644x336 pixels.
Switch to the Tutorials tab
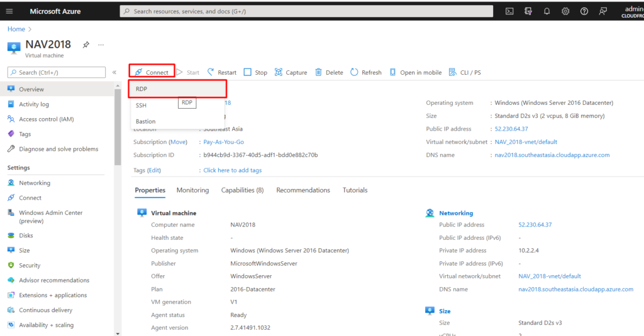(355, 190)
